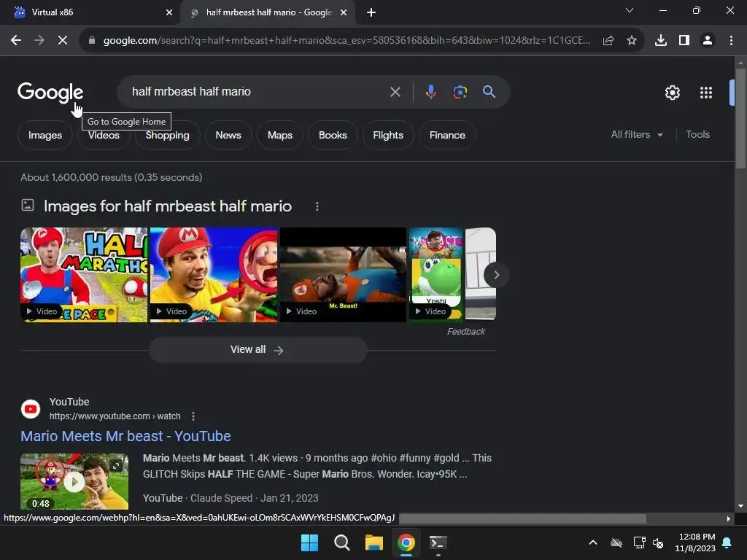The image size is (747, 560).
Task: Search by image with Google Lens icon
Action: (x=460, y=92)
